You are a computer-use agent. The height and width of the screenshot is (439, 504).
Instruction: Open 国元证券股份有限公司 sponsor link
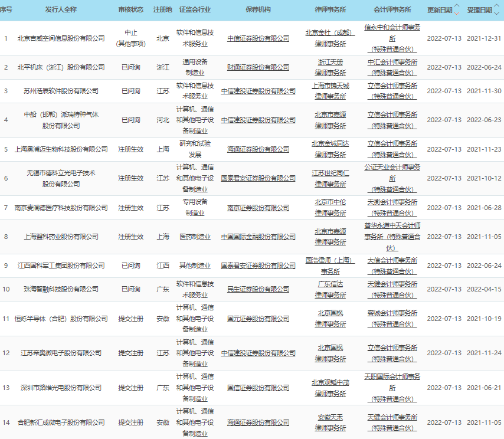[x=258, y=319]
